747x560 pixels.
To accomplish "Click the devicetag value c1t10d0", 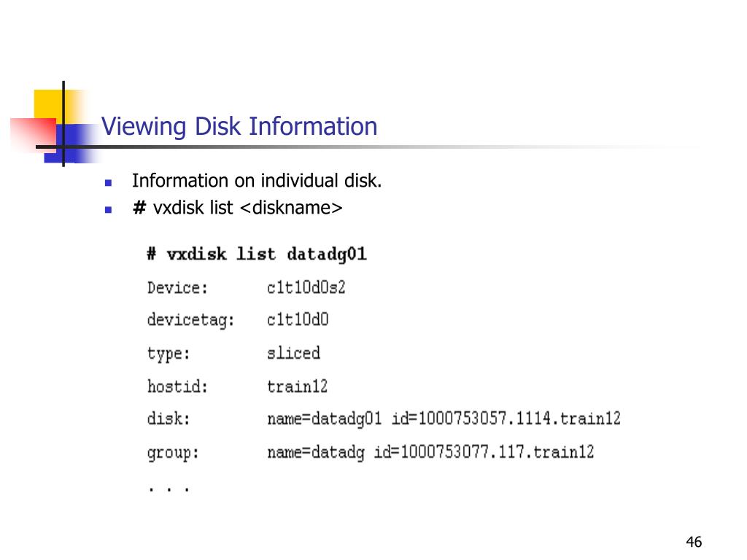I will coord(298,319).
